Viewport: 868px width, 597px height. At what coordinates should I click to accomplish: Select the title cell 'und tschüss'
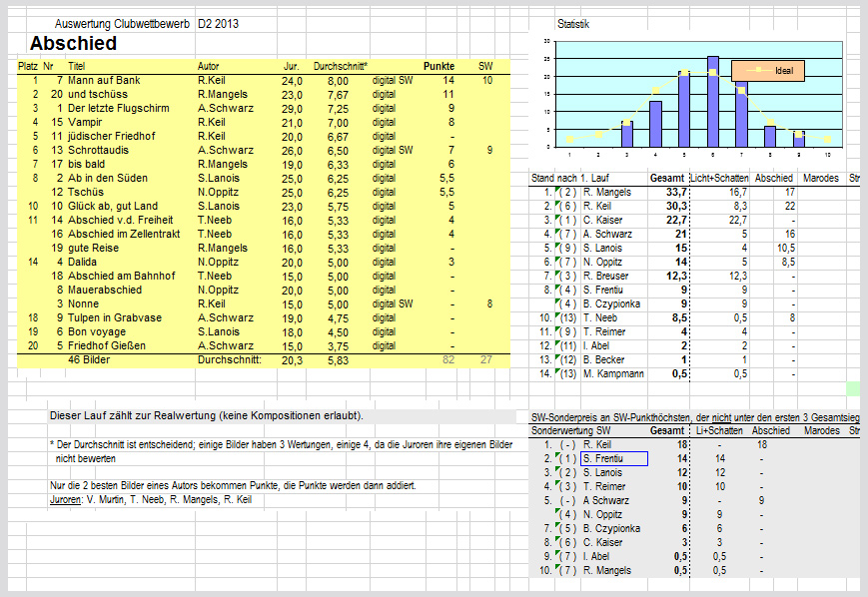[98, 95]
